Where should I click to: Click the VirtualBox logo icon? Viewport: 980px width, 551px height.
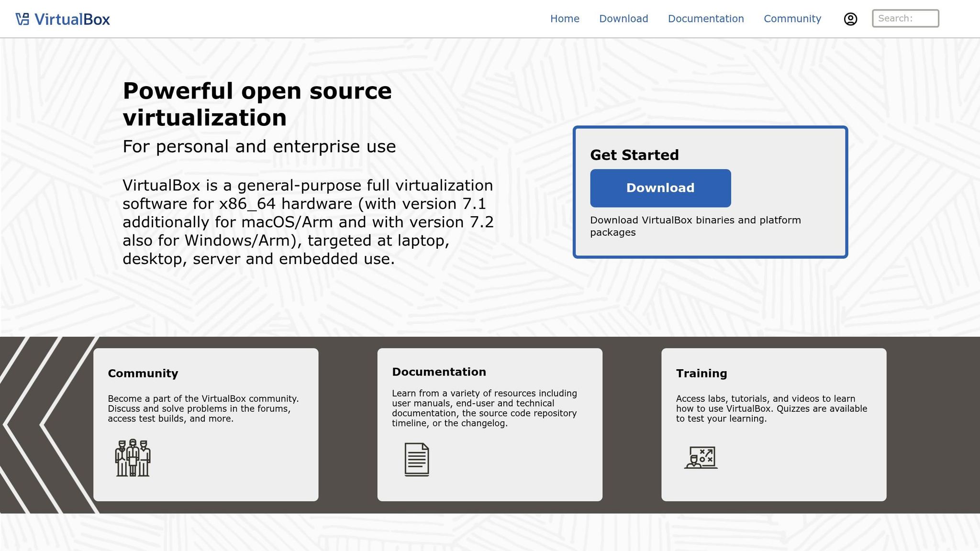point(22,19)
